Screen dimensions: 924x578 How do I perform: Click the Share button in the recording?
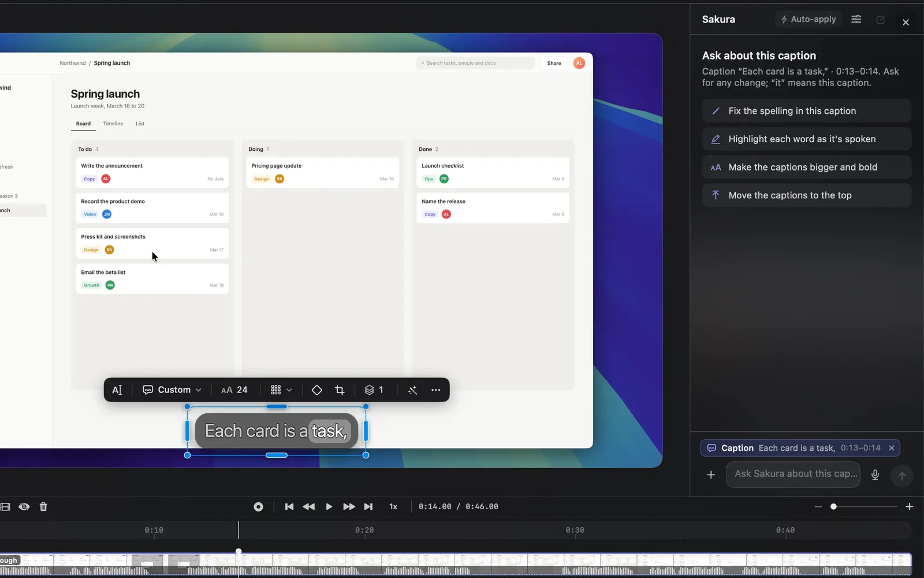(554, 63)
